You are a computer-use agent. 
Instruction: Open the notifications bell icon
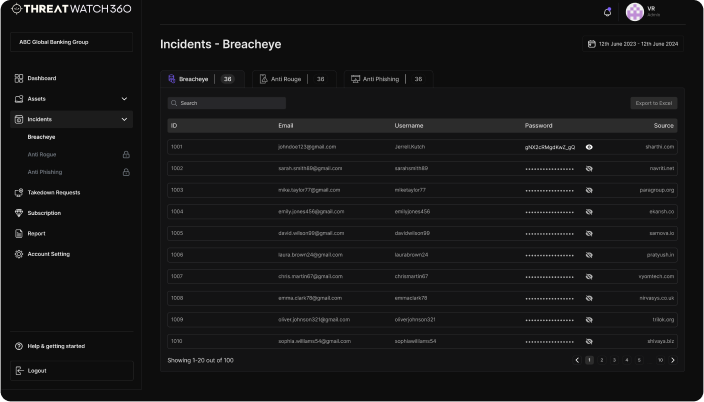(x=607, y=12)
